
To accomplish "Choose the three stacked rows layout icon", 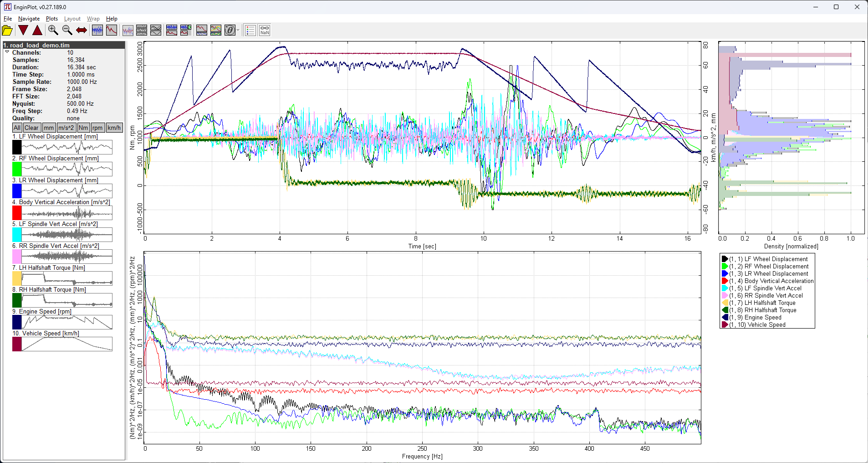I will point(142,30).
